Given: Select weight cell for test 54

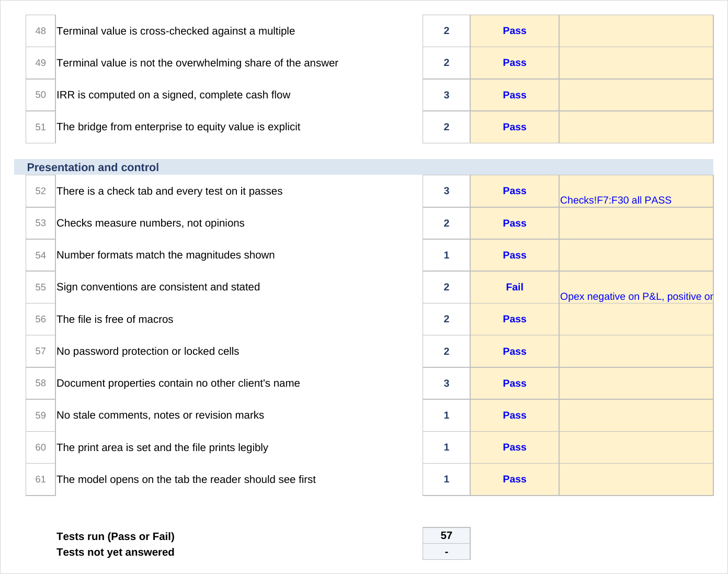Looking at the screenshot, I should 447,255.
